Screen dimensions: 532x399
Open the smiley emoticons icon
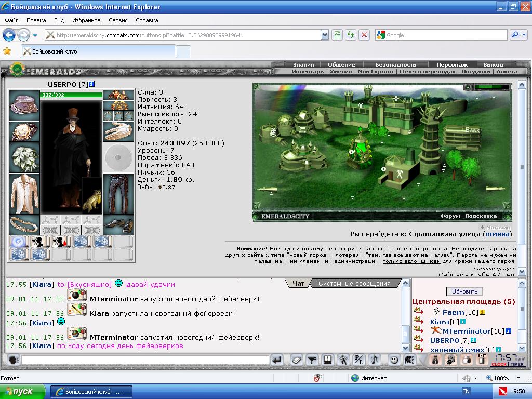pos(394,360)
